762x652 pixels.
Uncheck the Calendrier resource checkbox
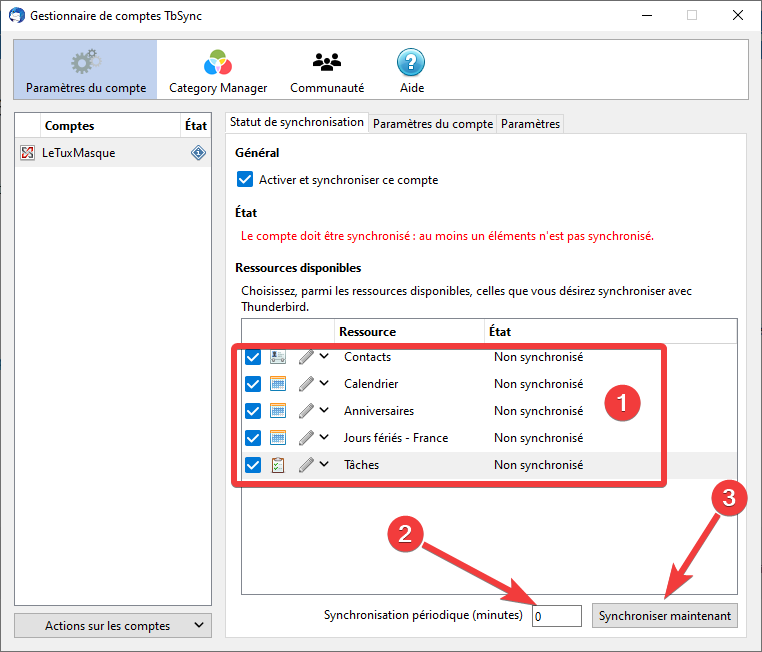(x=253, y=384)
